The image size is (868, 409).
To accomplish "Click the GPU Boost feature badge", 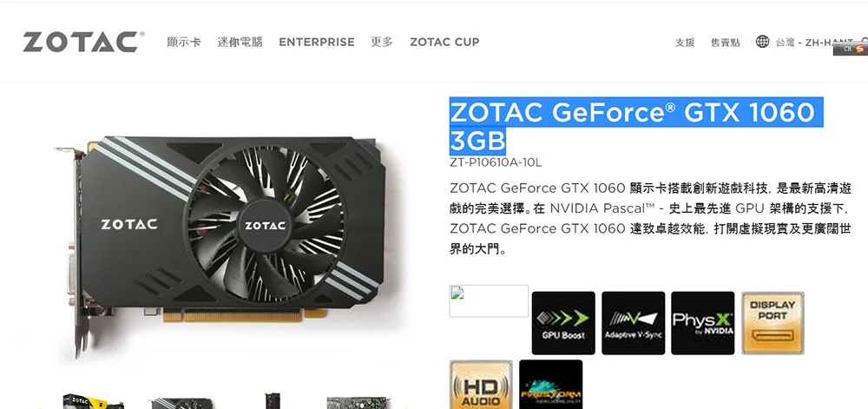I will [563, 323].
